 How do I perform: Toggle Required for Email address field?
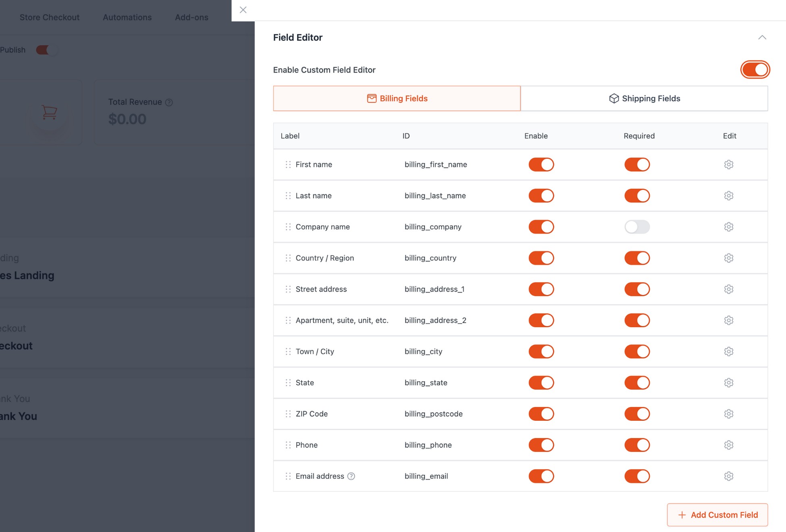(637, 476)
